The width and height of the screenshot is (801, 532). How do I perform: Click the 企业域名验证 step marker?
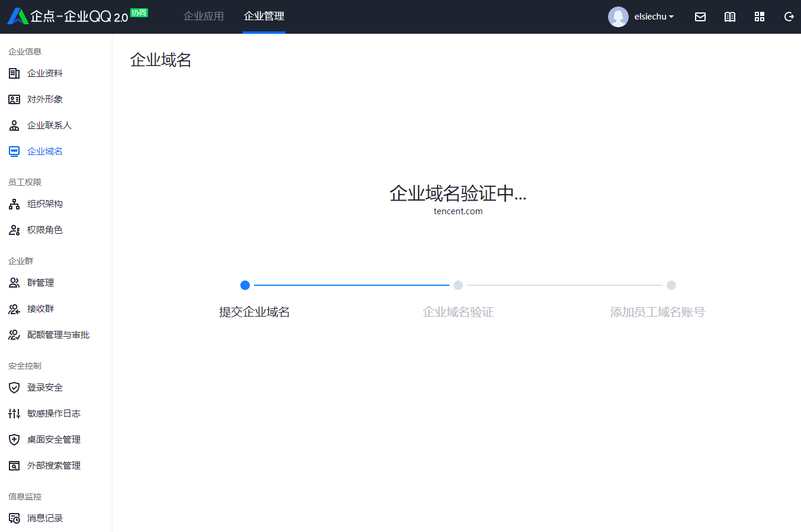click(x=458, y=285)
